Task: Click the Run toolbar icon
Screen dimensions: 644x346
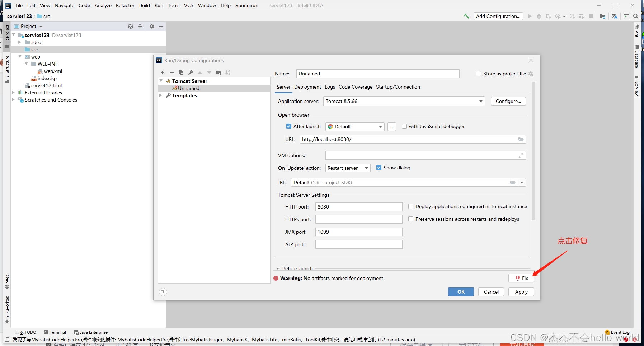Action: pyautogui.click(x=530, y=16)
